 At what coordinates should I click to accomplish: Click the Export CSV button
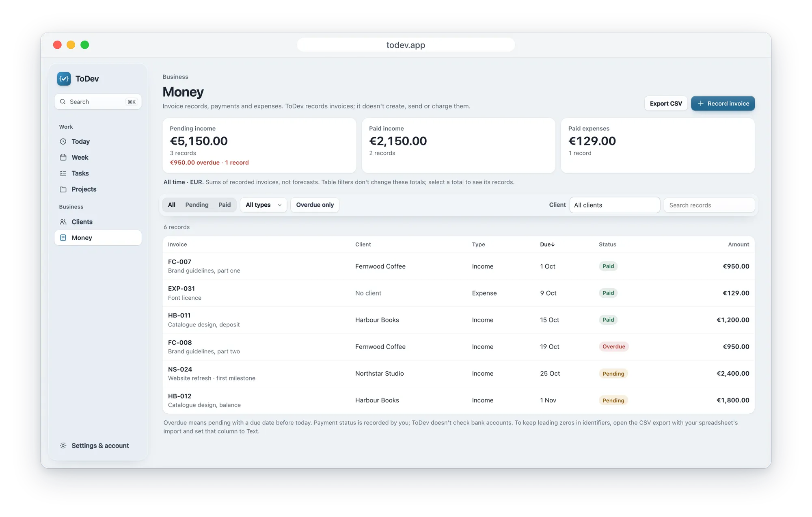click(x=666, y=104)
